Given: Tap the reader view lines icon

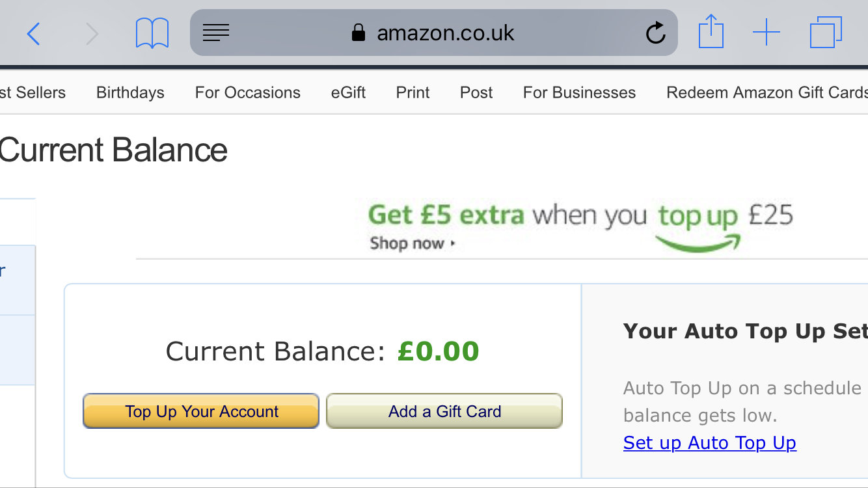Looking at the screenshot, I should [216, 33].
